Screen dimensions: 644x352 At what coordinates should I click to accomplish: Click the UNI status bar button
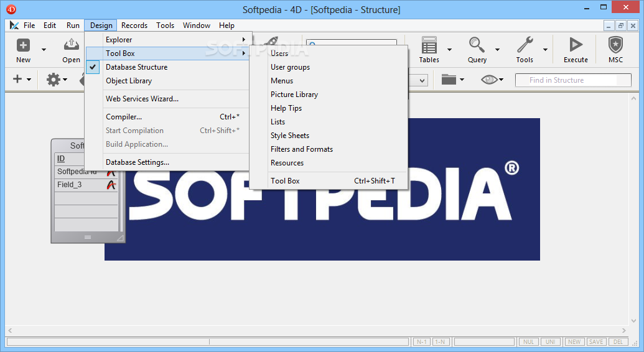pos(551,341)
